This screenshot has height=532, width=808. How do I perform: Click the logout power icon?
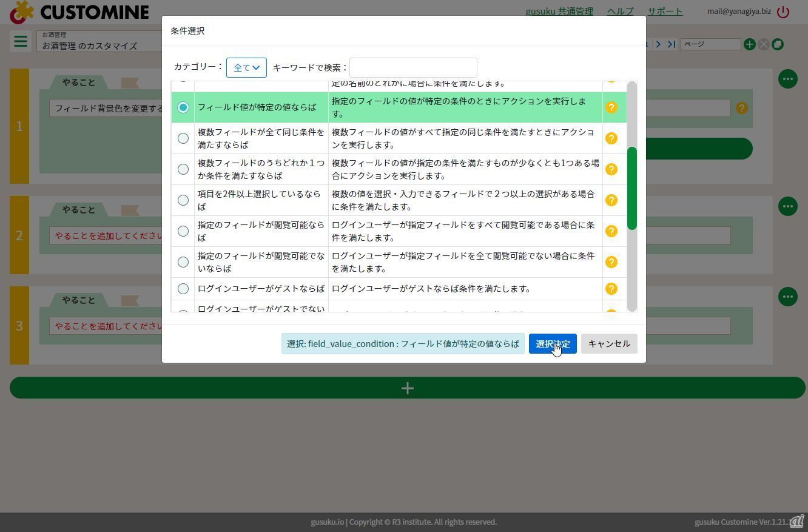pos(783,12)
